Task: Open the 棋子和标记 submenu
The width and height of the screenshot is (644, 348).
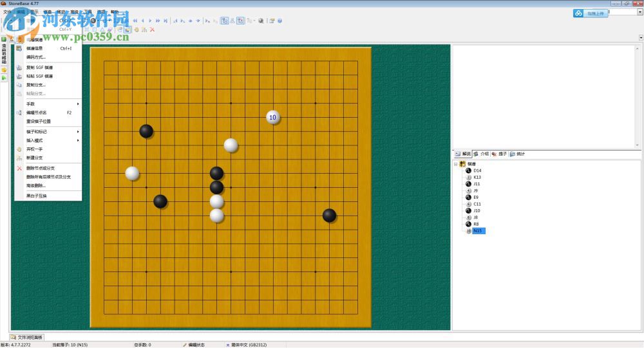Action: 48,132
